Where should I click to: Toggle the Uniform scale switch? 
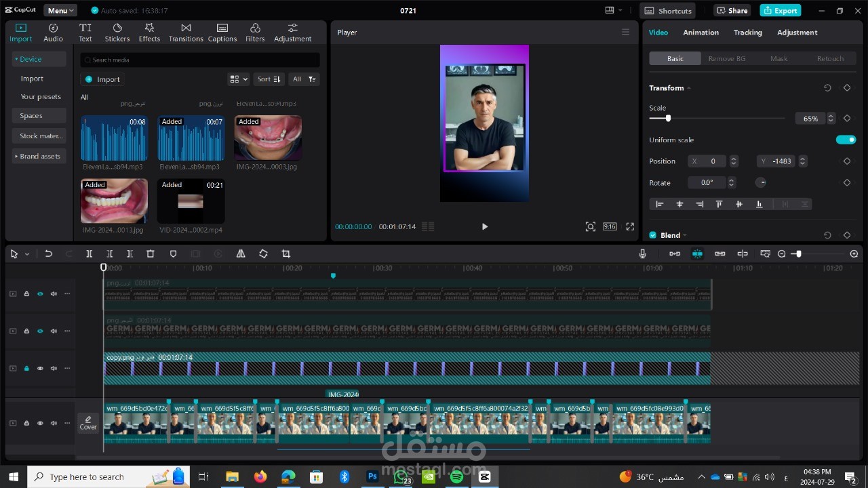click(x=846, y=140)
